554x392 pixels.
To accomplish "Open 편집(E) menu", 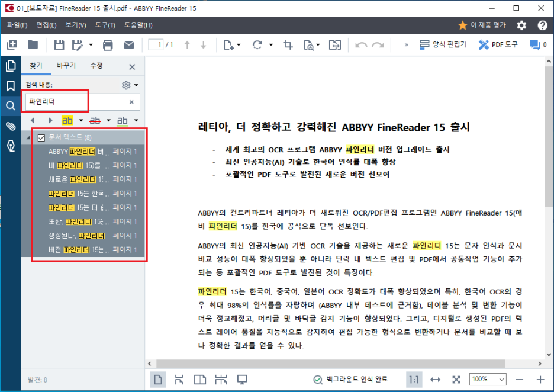I will (46, 25).
